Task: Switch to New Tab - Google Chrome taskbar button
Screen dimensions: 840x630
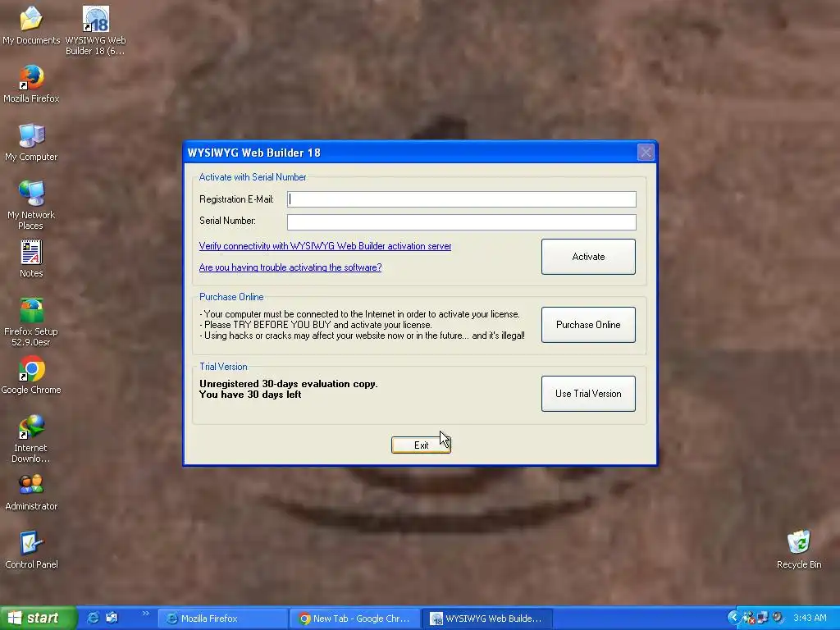Action: [x=354, y=619]
